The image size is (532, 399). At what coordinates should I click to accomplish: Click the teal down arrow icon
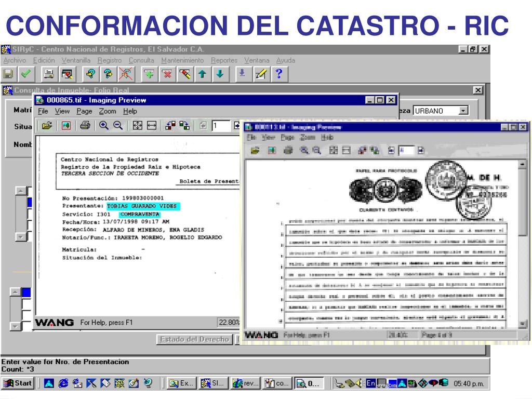click(x=220, y=74)
